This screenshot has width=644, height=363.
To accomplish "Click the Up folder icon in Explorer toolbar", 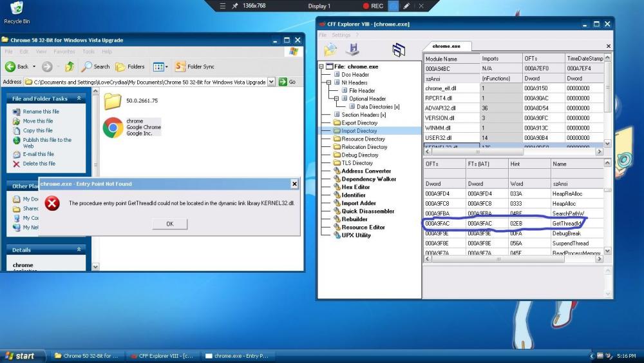I will coord(70,66).
